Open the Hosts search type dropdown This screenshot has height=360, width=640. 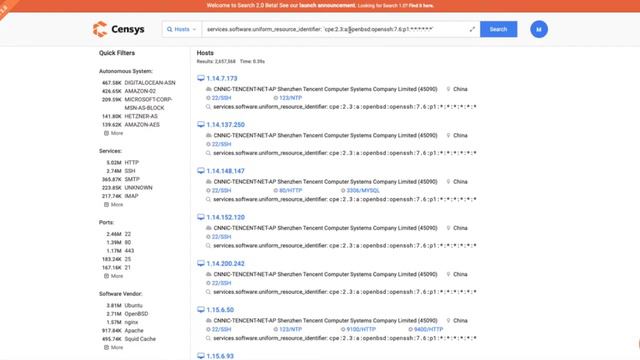pyautogui.click(x=182, y=29)
